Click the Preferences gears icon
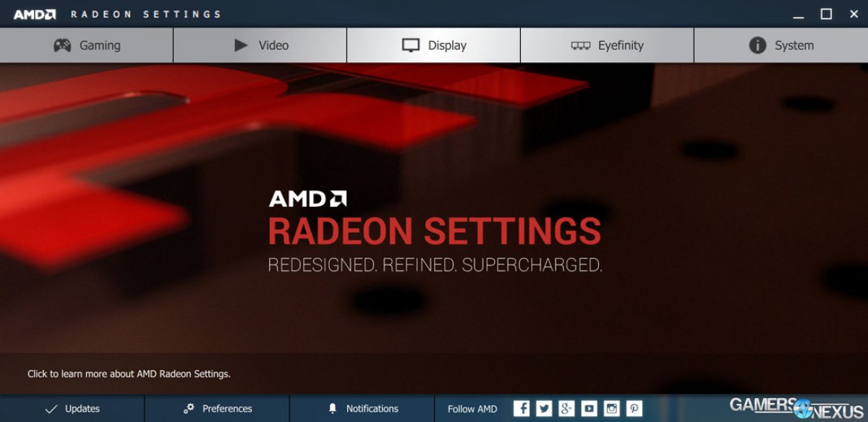 189,408
